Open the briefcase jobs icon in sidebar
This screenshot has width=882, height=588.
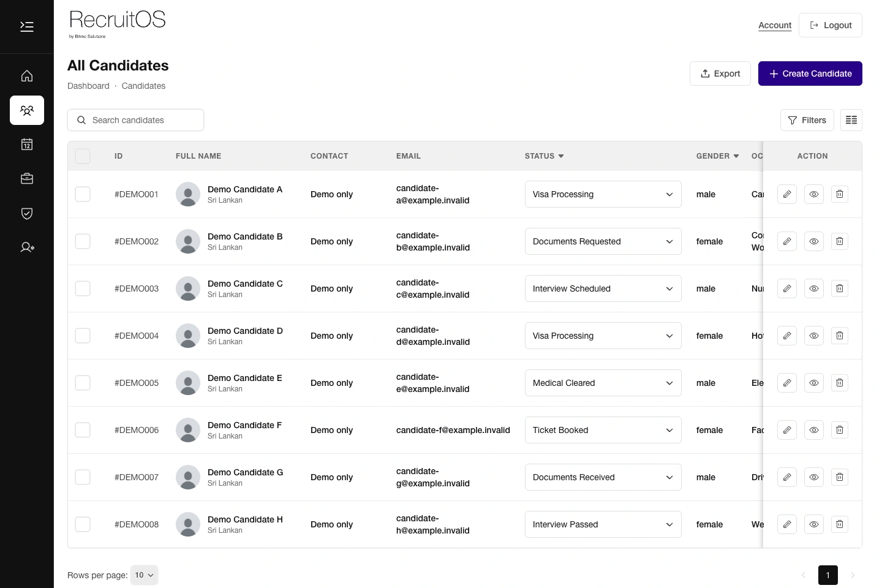coord(27,179)
